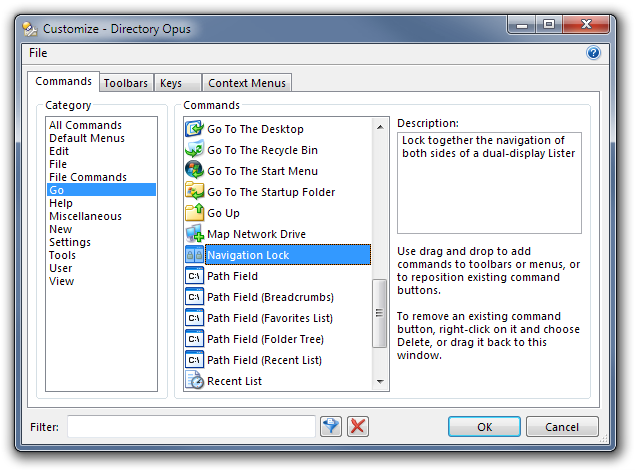Click the Go To The Desktop icon
This screenshot has width=635, height=470.
point(195,129)
